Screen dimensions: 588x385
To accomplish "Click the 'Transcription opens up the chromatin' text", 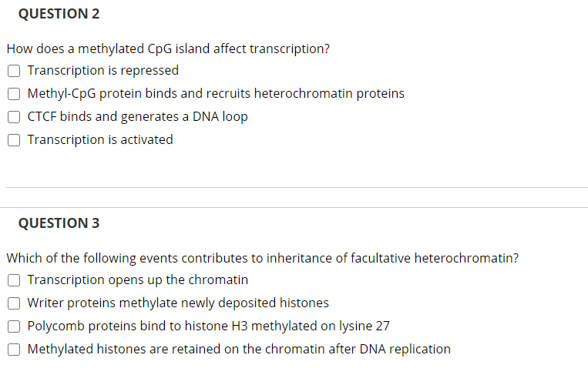I will 138,280.
